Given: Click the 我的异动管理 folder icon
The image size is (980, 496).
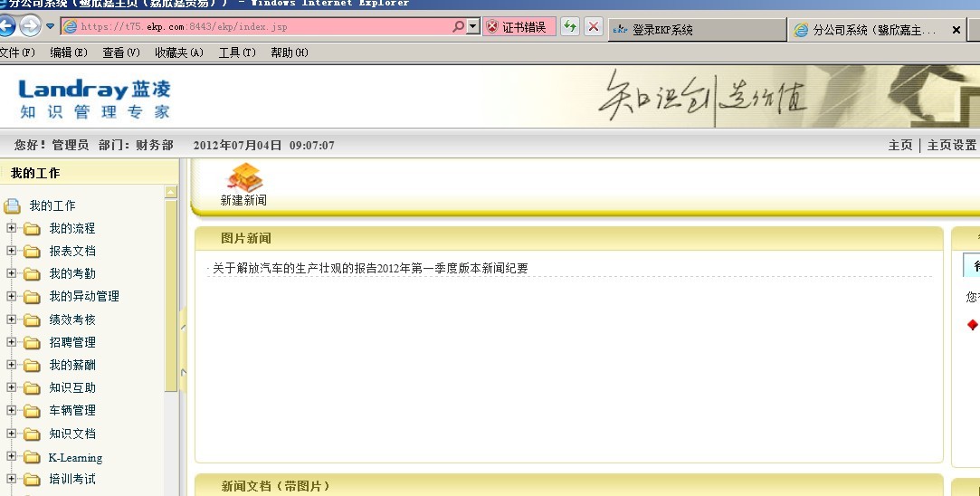Looking at the screenshot, I should click(32, 297).
